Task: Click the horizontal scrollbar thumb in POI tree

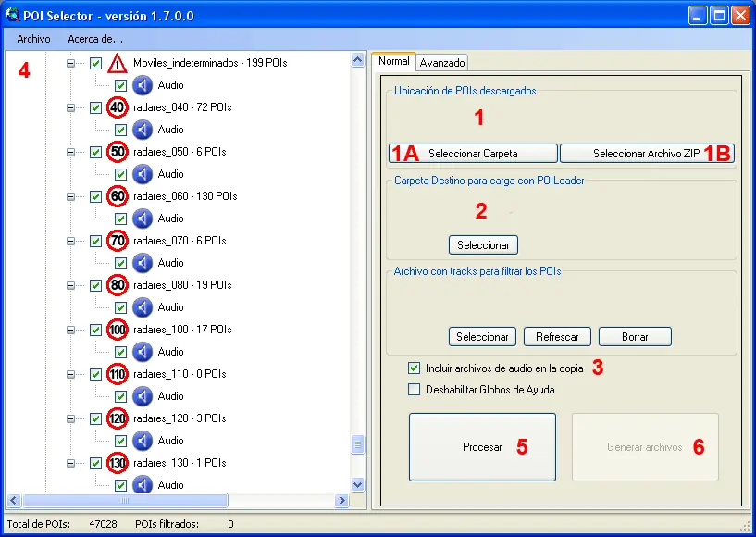Action: coord(125,500)
